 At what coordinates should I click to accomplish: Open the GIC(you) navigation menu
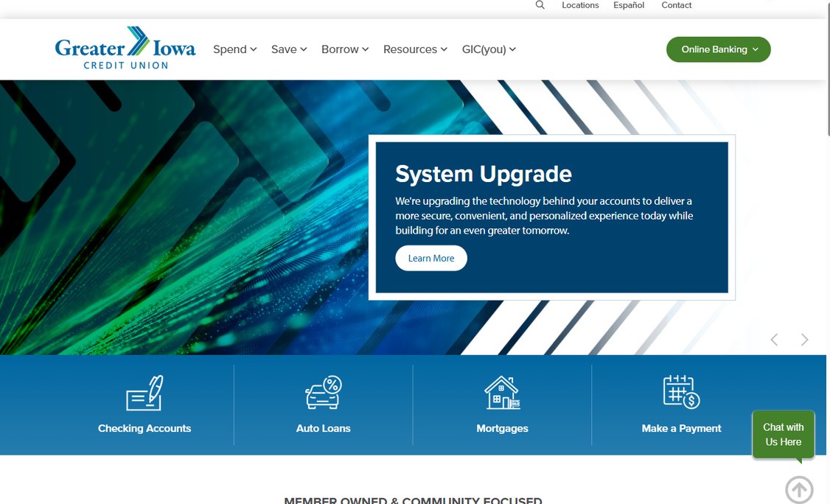coord(489,49)
